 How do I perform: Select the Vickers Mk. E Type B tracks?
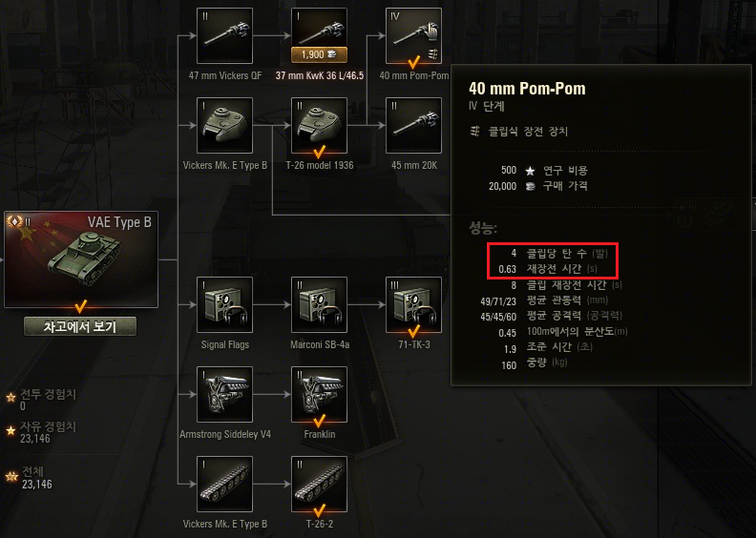[x=224, y=484]
